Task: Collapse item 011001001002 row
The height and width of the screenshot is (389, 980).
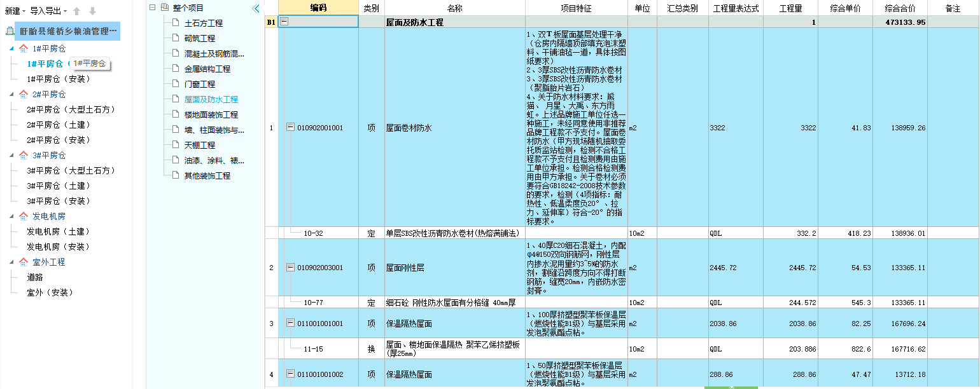Action: [x=291, y=374]
